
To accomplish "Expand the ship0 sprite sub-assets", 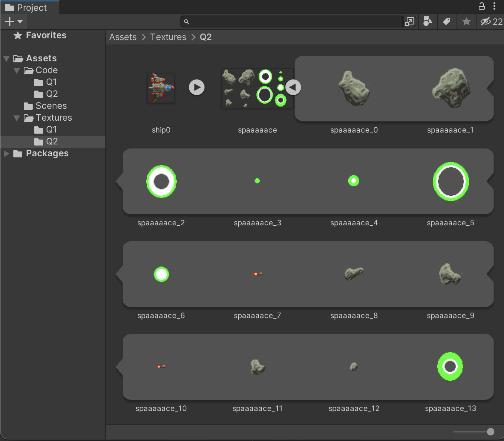I will (197, 88).
